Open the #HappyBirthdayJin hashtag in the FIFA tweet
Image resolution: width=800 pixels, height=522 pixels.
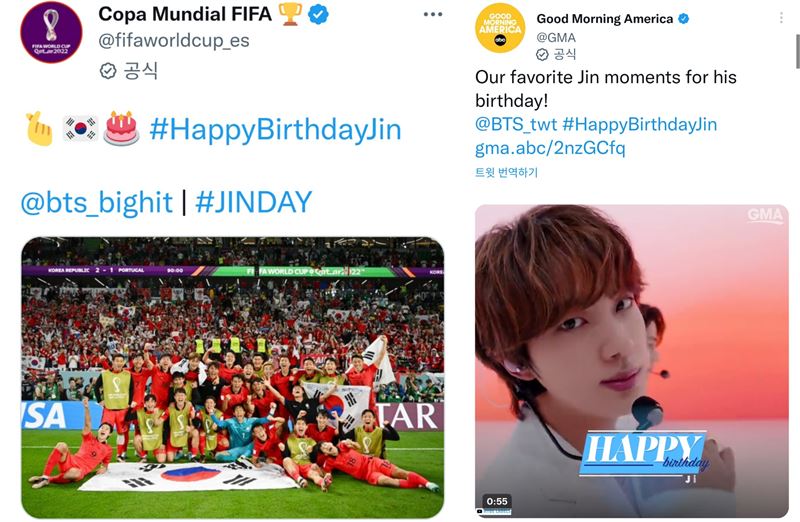(276, 129)
